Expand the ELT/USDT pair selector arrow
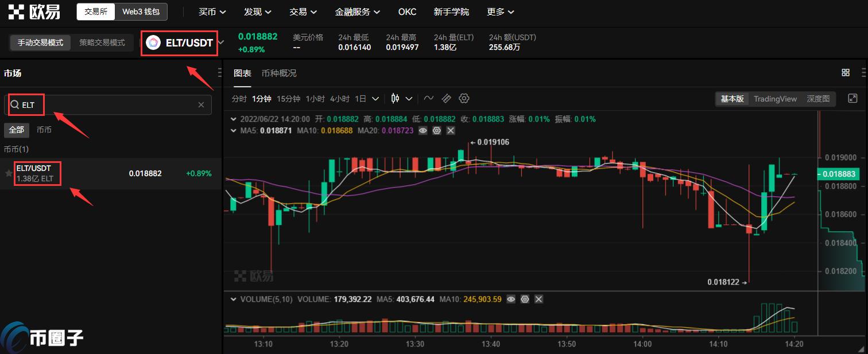Image resolution: width=868 pixels, height=354 pixels. point(222,42)
